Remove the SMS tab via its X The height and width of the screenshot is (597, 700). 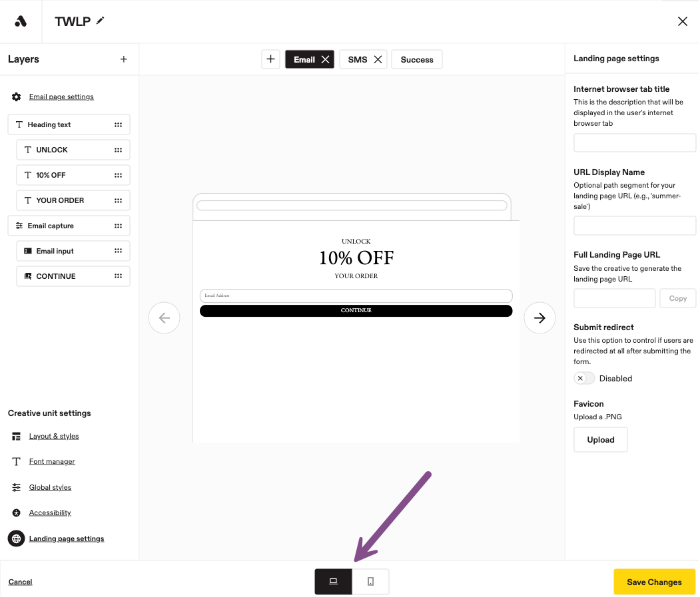[378, 59]
